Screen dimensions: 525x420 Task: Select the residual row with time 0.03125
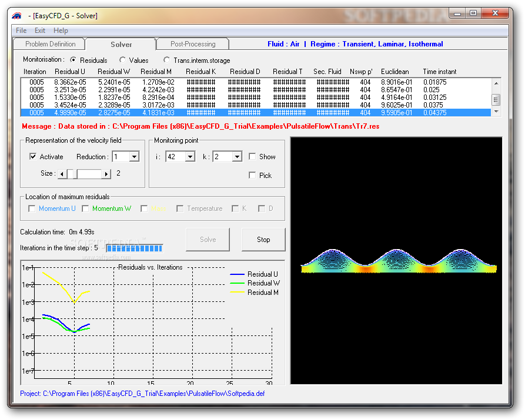click(256, 98)
